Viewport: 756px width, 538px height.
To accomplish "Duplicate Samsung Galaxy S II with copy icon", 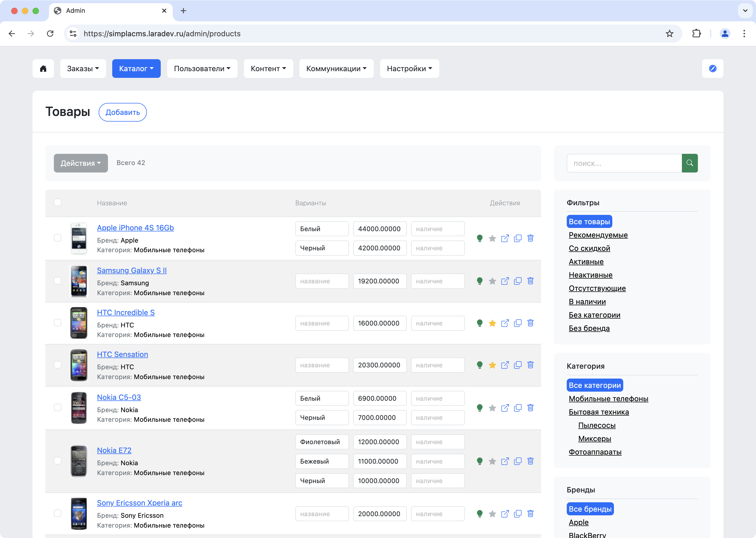I will pos(517,281).
